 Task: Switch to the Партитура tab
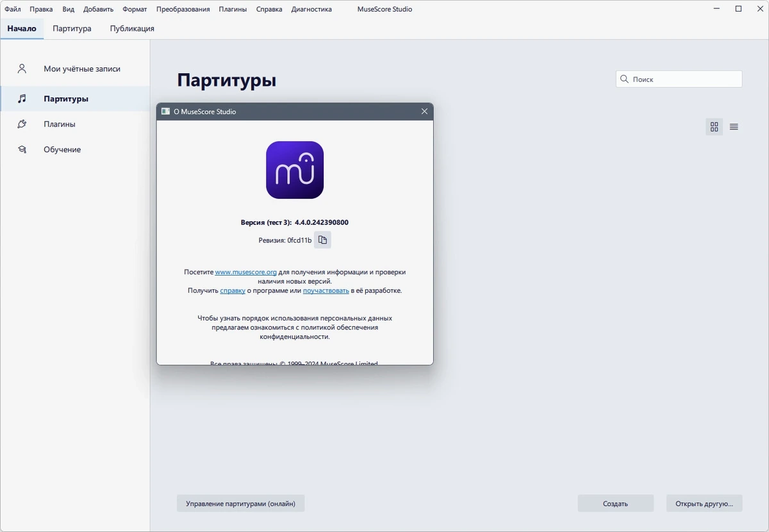72,29
